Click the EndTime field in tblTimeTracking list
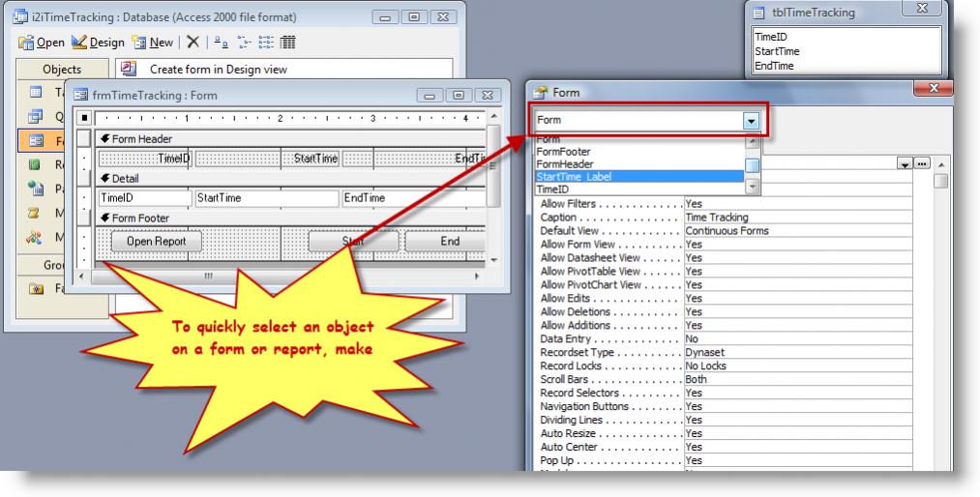The width and height of the screenshot is (980, 497). pyautogui.click(x=774, y=66)
